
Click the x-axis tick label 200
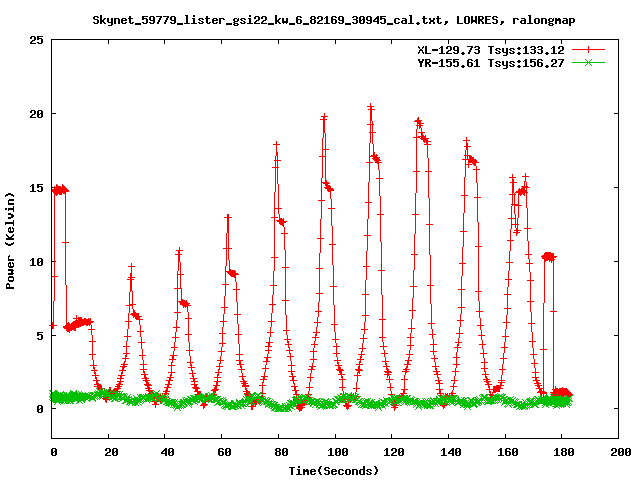(620, 452)
